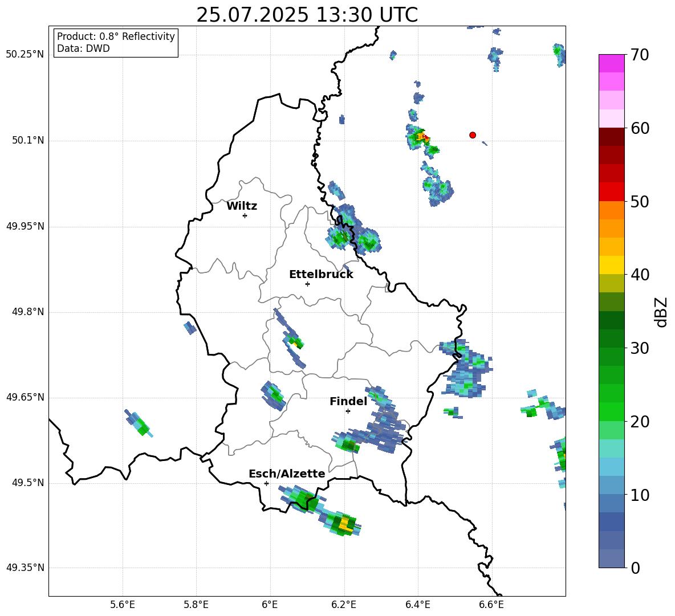675x616 pixels.
Task: Click the Ettelbruck cross marker
Action: 307,284
